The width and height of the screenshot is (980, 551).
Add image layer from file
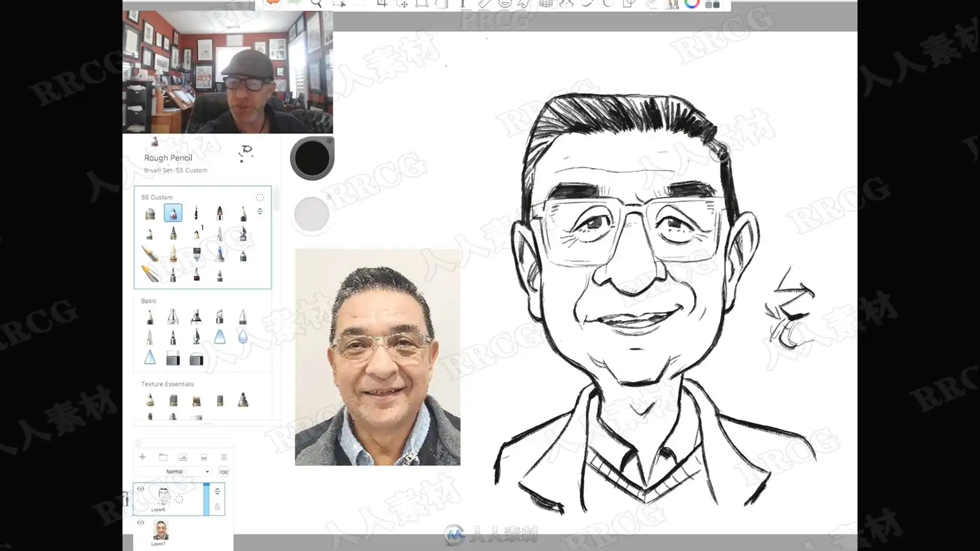point(183,457)
